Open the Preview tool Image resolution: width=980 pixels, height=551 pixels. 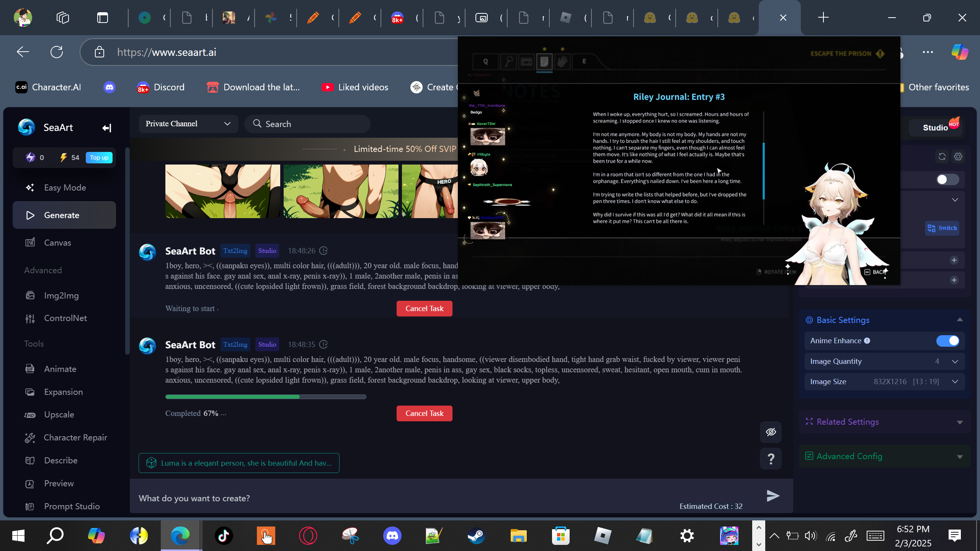(x=64, y=483)
